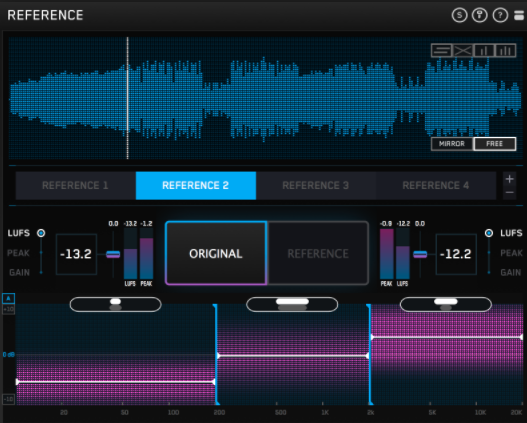Image resolution: width=527 pixels, height=423 pixels.
Task: Click the right PEAK meter bar
Action: [x=387, y=254]
